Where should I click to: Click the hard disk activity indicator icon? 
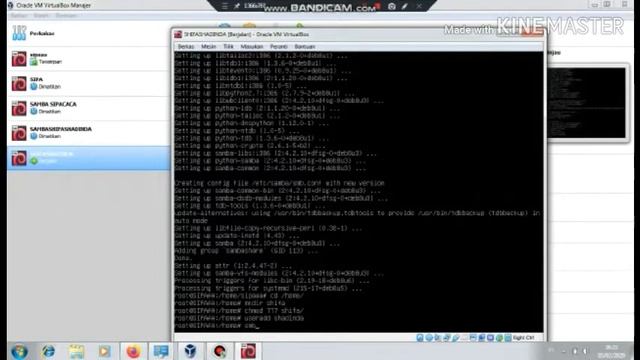pos(420,338)
